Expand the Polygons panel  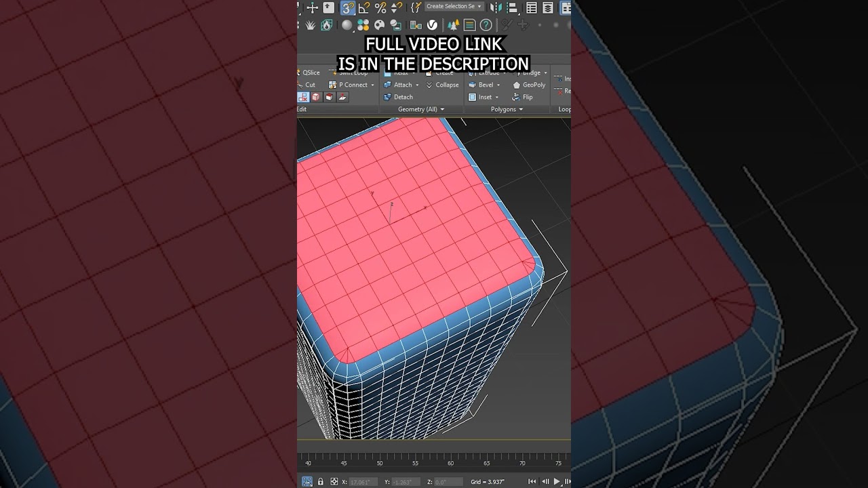point(507,109)
